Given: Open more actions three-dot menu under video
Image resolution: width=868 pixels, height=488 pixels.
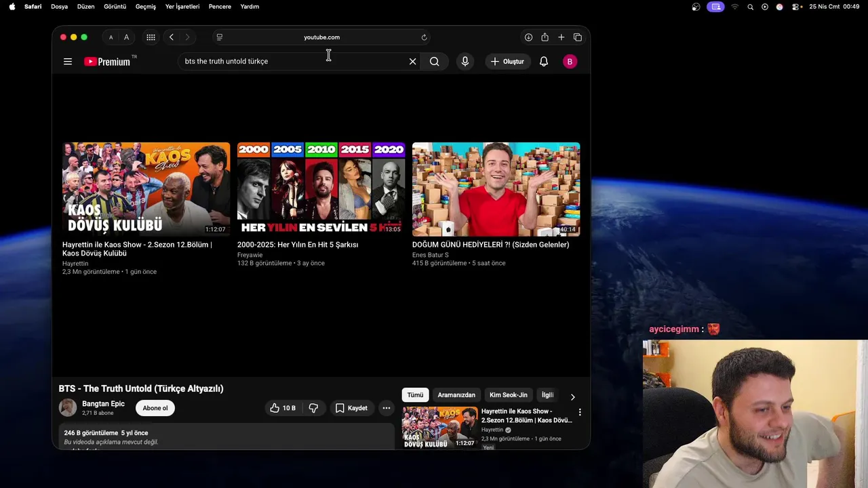Looking at the screenshot, I should coord(386,408).
